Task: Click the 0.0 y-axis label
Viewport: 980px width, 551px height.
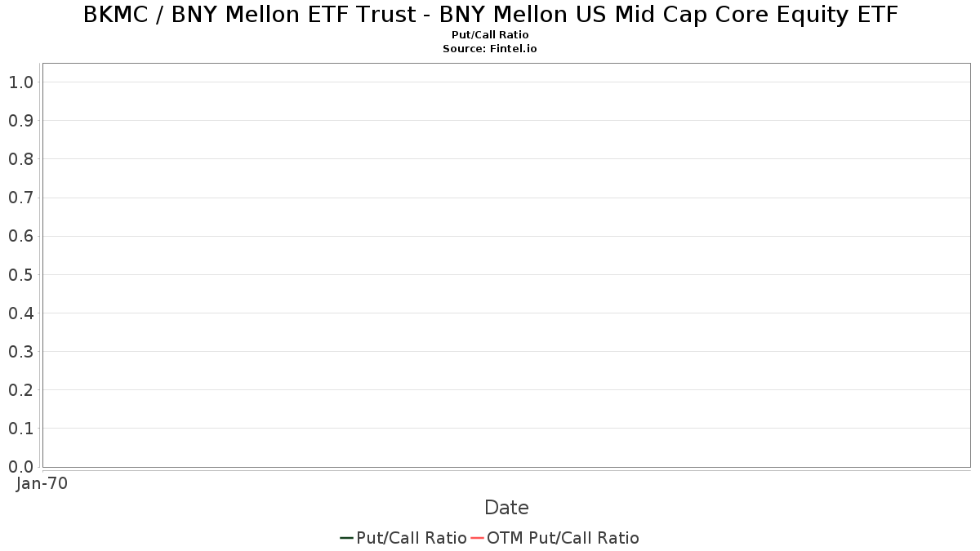Action: click(20, 467)
